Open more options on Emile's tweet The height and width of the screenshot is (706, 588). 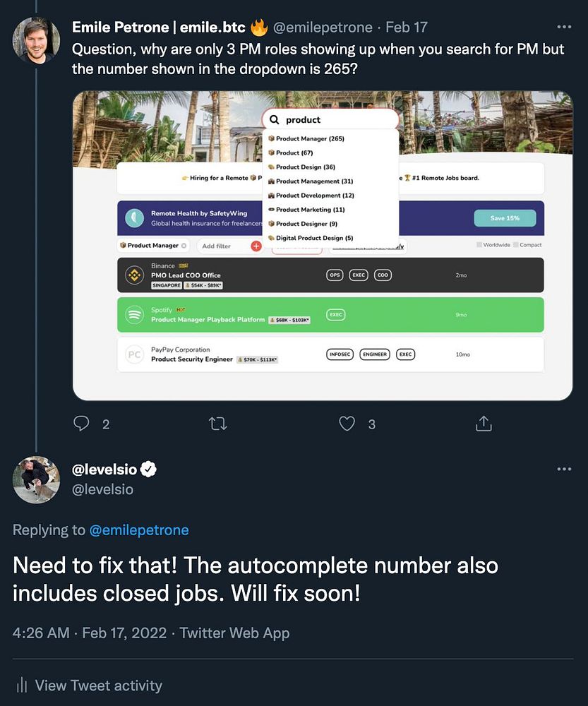tap(564, 27)
